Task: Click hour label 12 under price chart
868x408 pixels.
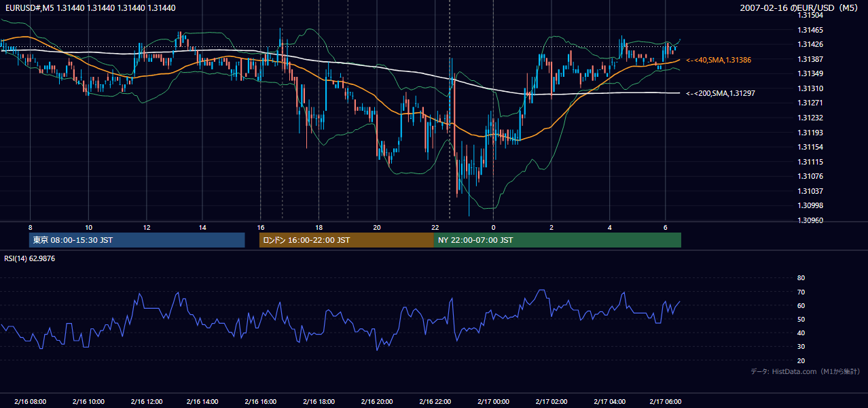Action: point(146,227)
